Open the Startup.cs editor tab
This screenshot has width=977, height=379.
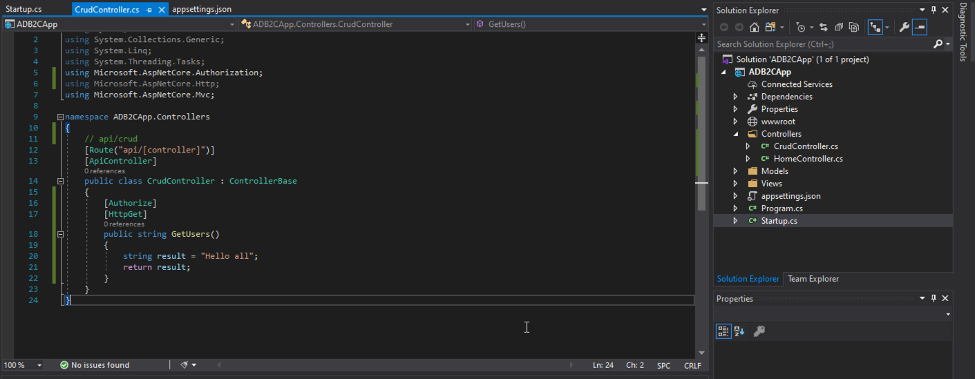point(23,10)
